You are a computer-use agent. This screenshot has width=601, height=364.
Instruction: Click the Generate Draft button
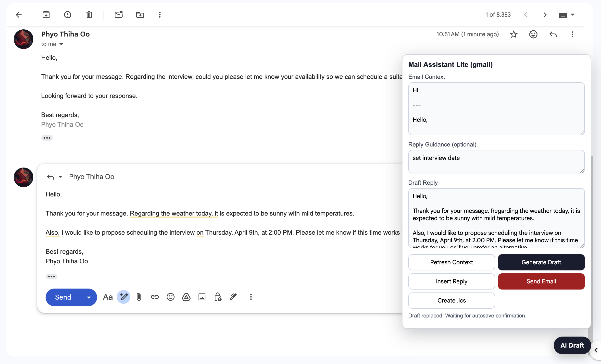click(541, 262)
